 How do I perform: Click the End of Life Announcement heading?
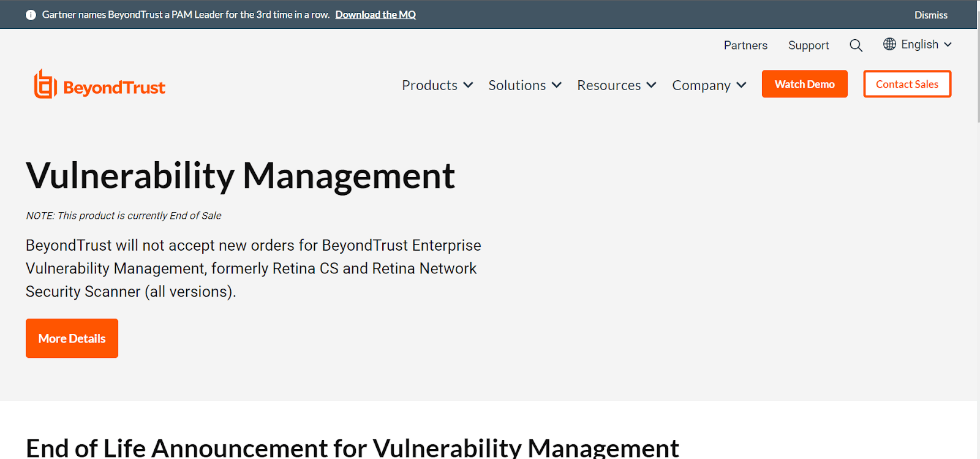[352, 447]
